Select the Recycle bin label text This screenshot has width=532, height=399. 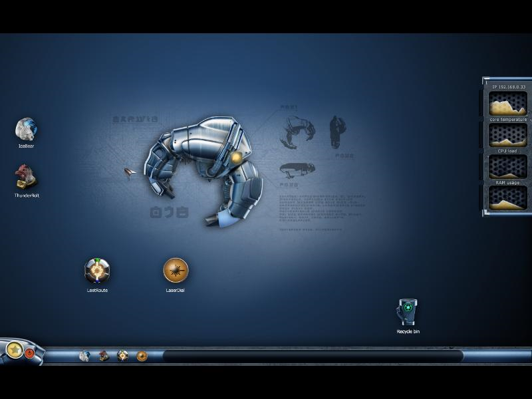point(408,331)
